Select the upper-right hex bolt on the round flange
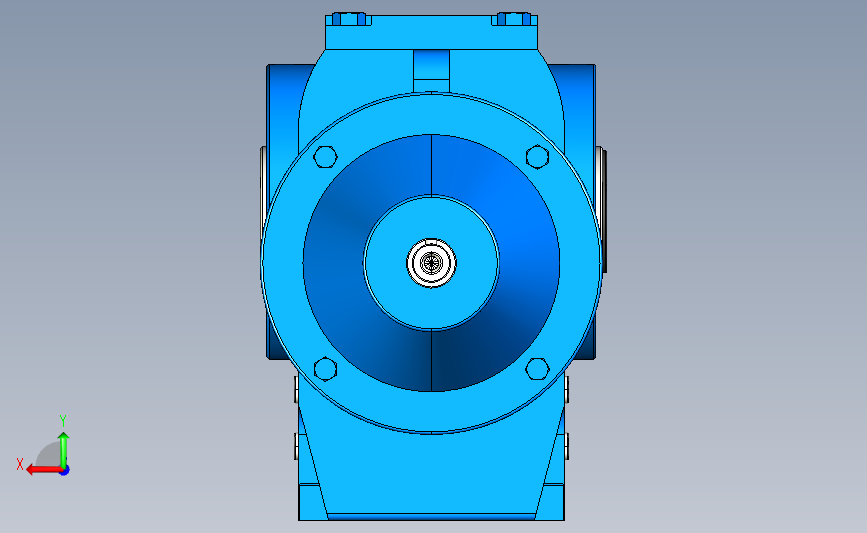 coord(537,157)
